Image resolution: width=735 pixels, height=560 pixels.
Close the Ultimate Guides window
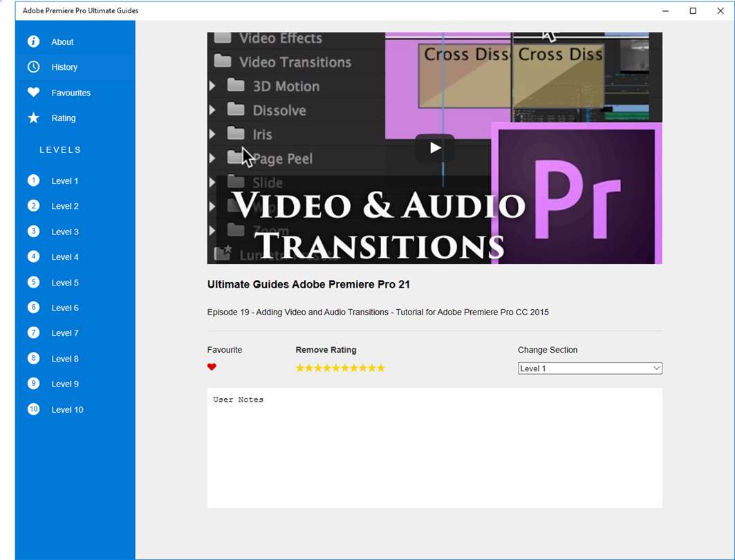(720, 11)
